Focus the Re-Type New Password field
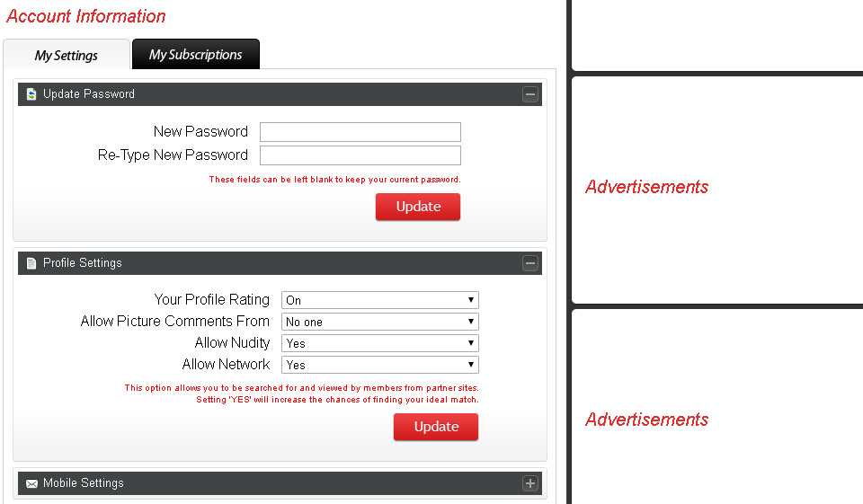This screenshot has height=504, width=863. (360, 155)
